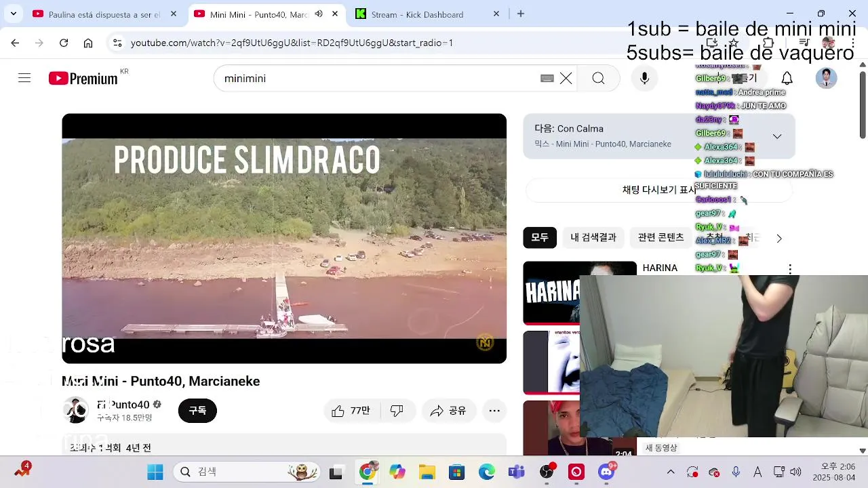Expand the Con Calma mix playlist
Image resolution: width=868 pixels, height=488 pixels.
777,136
